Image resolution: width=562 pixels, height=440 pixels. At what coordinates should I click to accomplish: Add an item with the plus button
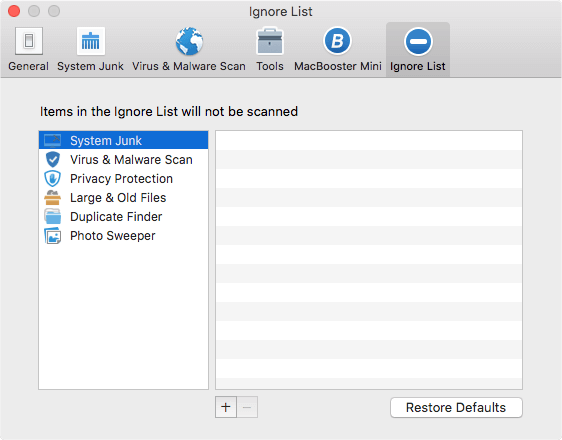click(226, 407)
